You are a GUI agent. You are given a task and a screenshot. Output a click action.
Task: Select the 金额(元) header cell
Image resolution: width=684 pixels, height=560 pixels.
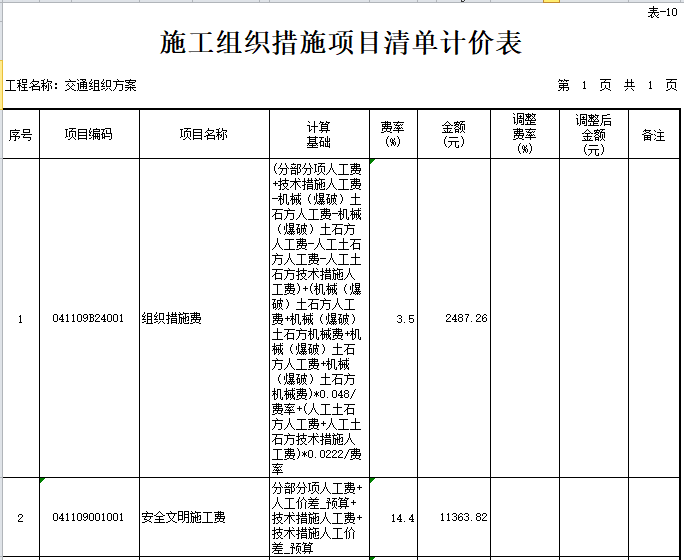point(454,134)
